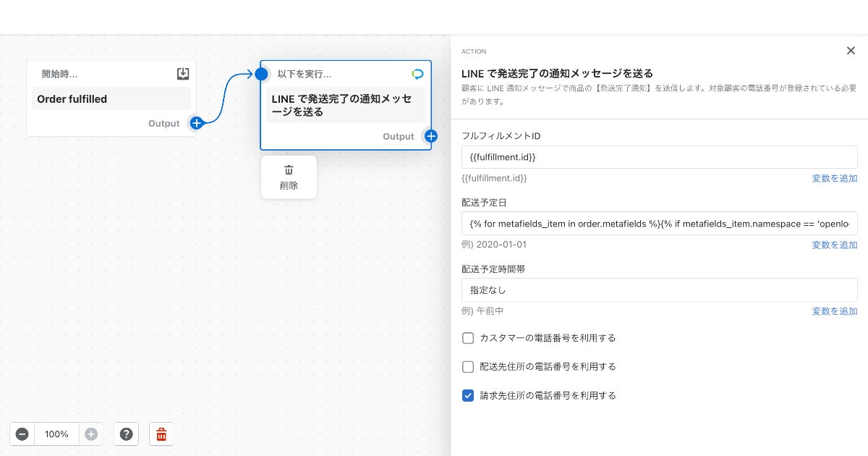The width and height of the screenshot is (868, 456).
Task: Click the Output label on Order fulfilled node
Action: click(164, 123)
